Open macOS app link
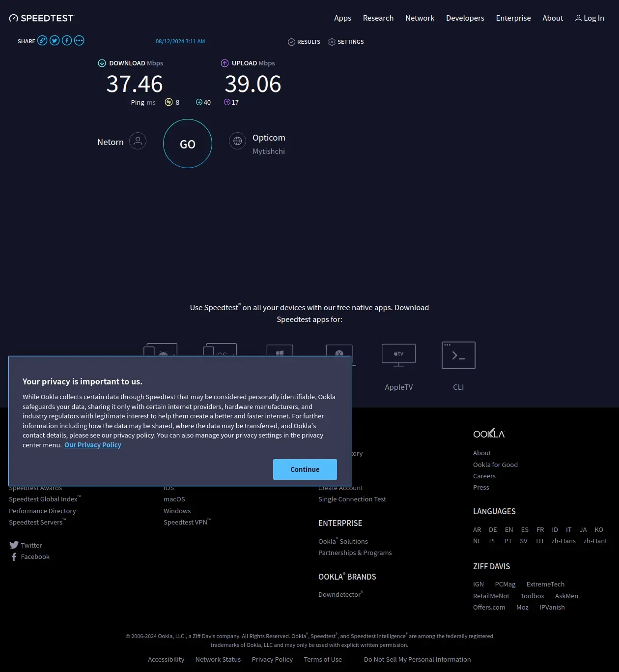Viewport: 619px width, 672px height. click(x=174, y=499)
